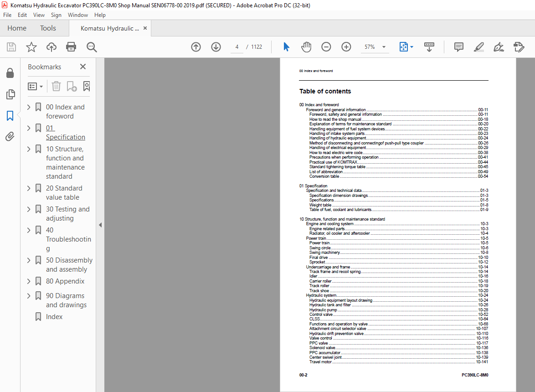Add a new bookmark
The image size is (535, 392).
(72, 86)
